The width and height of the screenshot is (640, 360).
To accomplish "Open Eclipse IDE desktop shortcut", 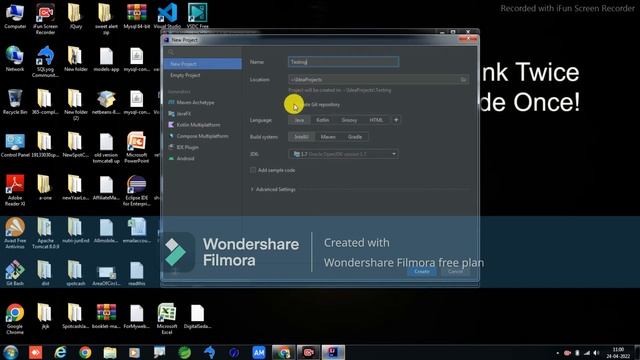I will pyautogui.click(x=136, y=190).
